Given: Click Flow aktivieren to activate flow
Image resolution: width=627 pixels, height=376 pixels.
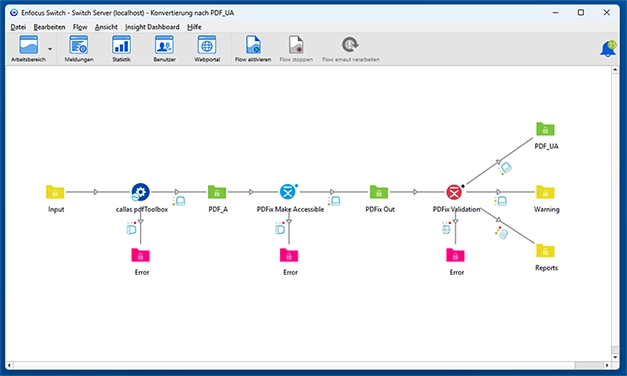Looking at the screenshot, I should coord(253,48).
